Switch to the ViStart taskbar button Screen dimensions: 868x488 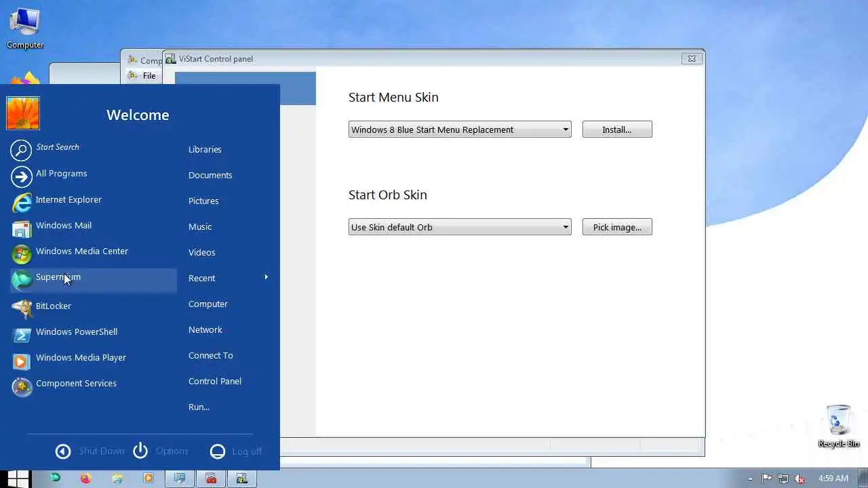coord(242,478)
